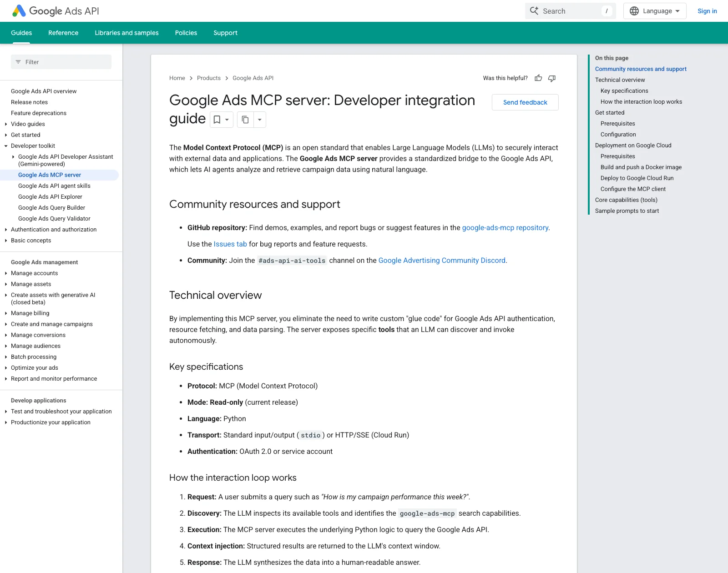Open the Reference tab

pos(63,33)
